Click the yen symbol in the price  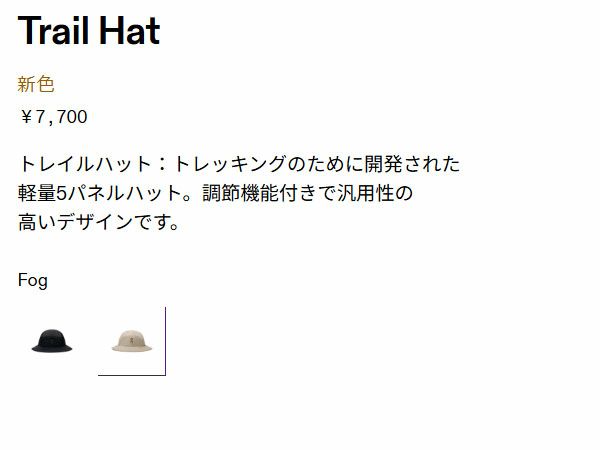(26, 117)
